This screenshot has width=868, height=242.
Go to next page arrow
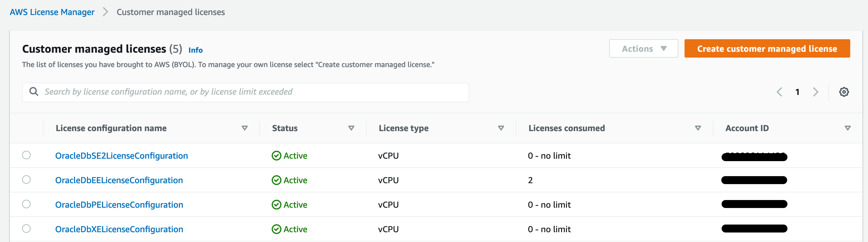816,92
